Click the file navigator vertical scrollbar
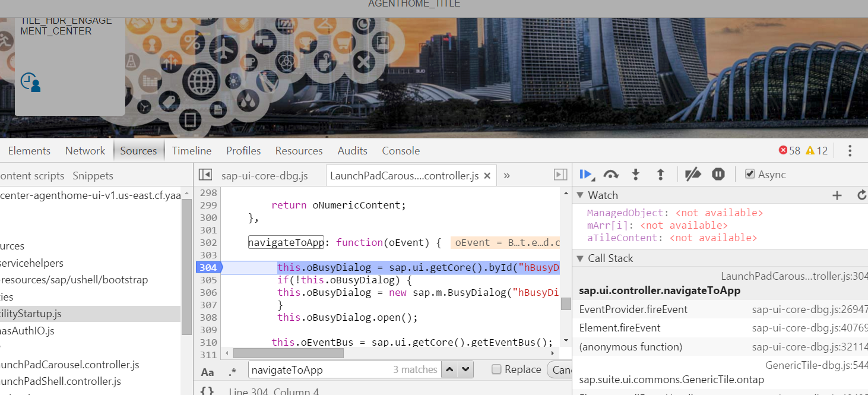The image size is (868, 395). coord(186,267)
